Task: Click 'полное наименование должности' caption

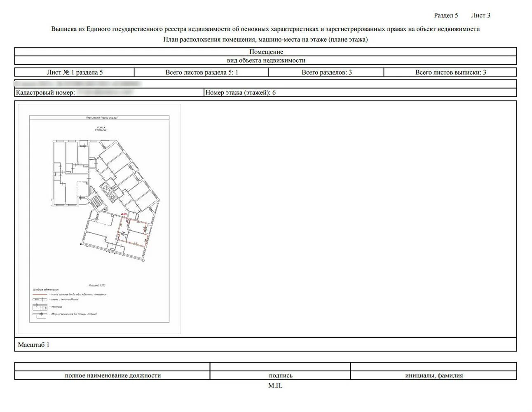Action: [112, 375]
